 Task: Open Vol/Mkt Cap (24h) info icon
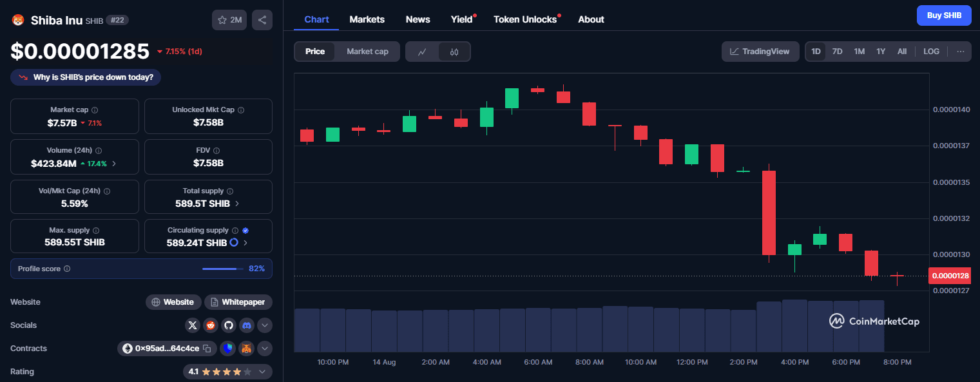point(107,191)
